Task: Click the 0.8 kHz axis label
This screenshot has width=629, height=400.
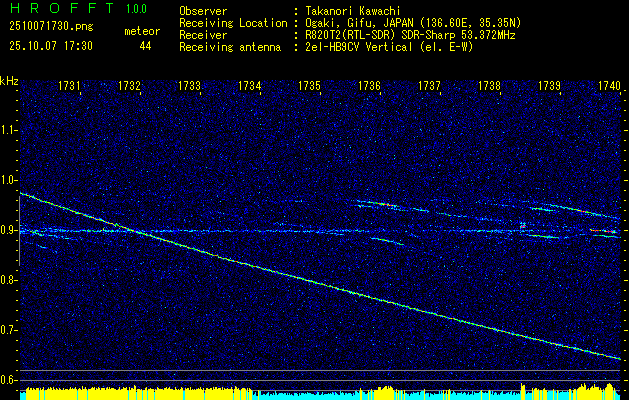Action: click(x=8, y=280)
